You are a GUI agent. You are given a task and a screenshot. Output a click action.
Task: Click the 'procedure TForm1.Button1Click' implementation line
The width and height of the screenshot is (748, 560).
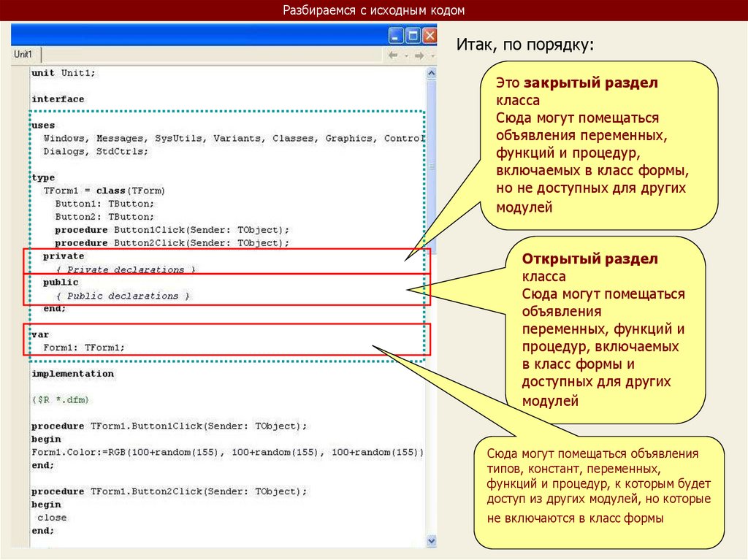coord(169,426)
